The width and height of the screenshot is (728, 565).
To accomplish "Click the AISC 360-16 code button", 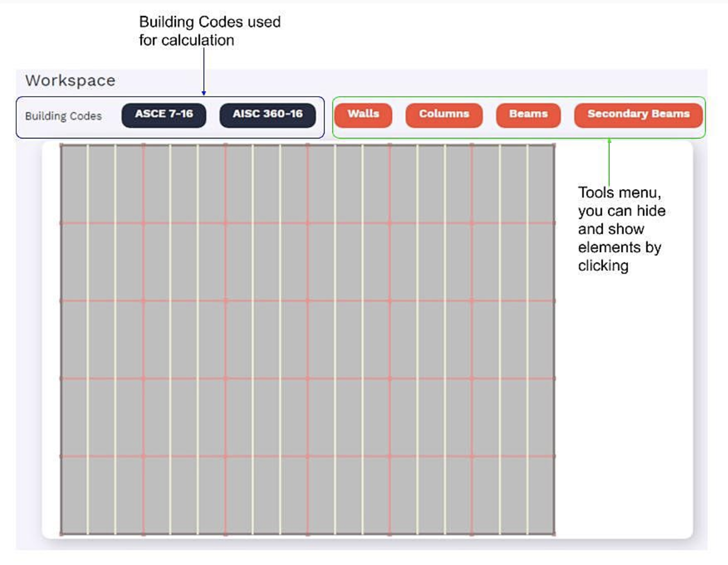I will (267, 115).
